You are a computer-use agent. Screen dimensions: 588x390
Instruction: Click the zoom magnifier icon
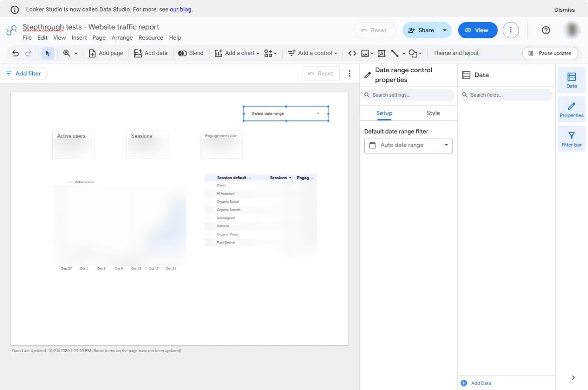click(67, 53)
